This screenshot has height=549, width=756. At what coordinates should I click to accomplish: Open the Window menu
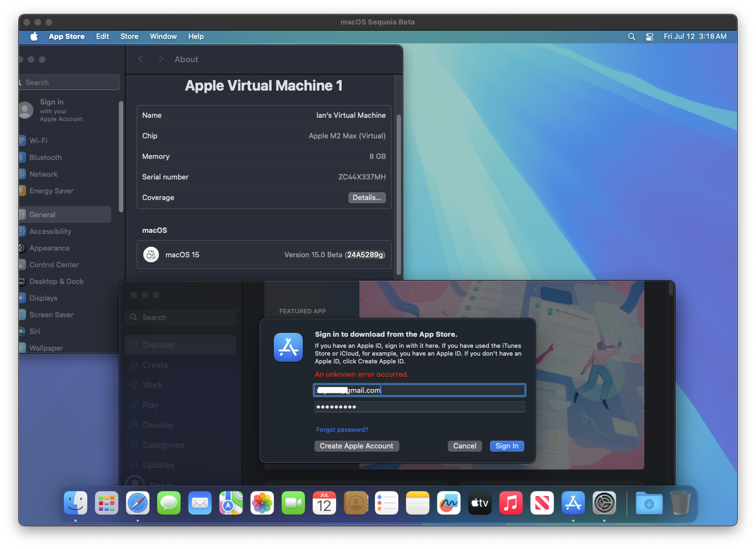pos(163,37)
